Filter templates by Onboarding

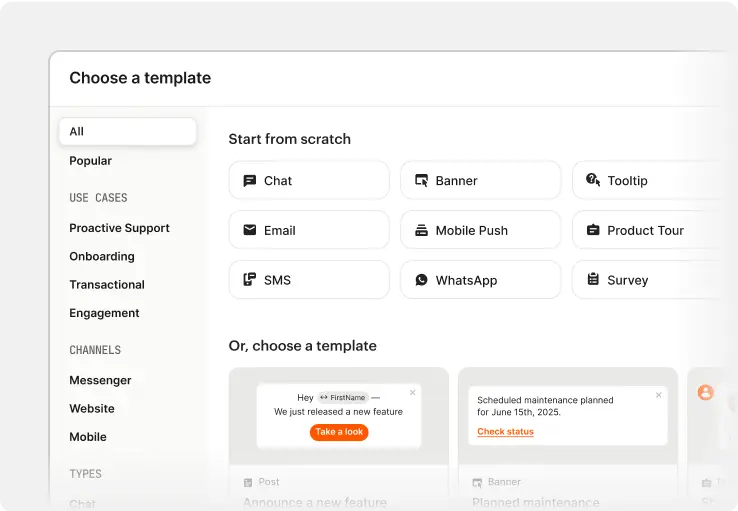[x=102, y=256]
